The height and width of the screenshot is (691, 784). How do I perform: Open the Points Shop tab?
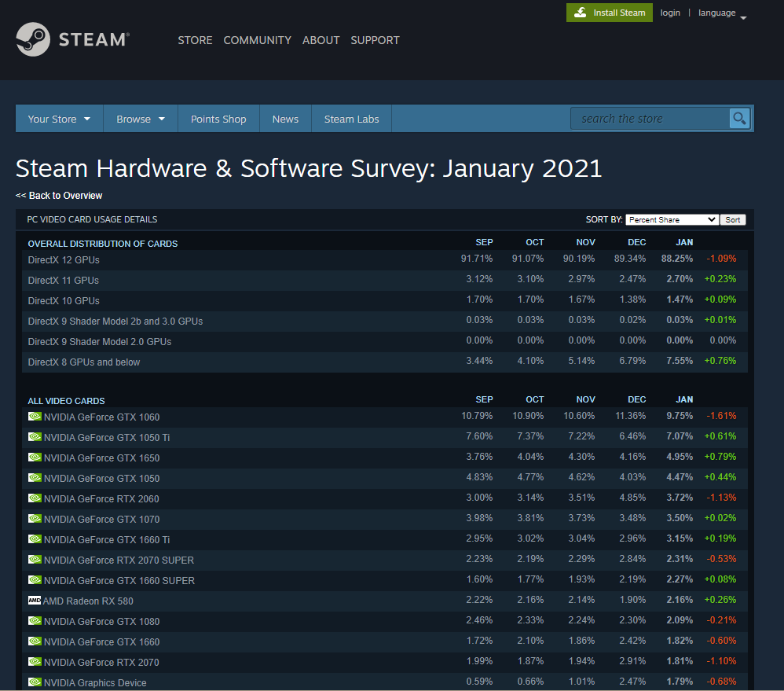click(218, 119)
